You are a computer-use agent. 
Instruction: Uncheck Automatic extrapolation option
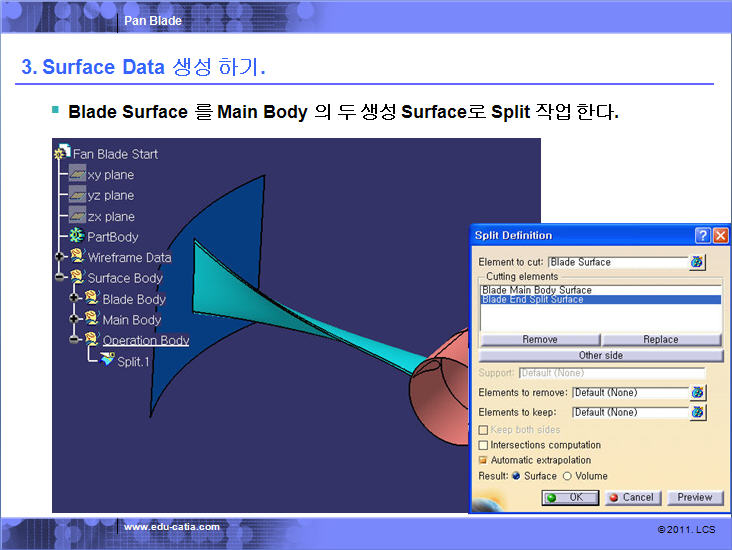click(484, 460)
